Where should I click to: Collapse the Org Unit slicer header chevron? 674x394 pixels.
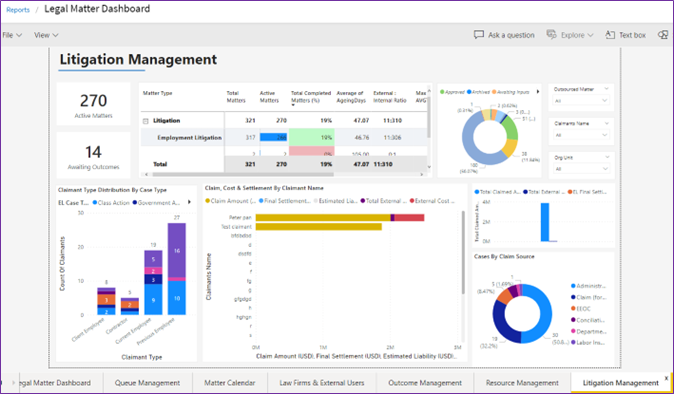tap(607, 157)
